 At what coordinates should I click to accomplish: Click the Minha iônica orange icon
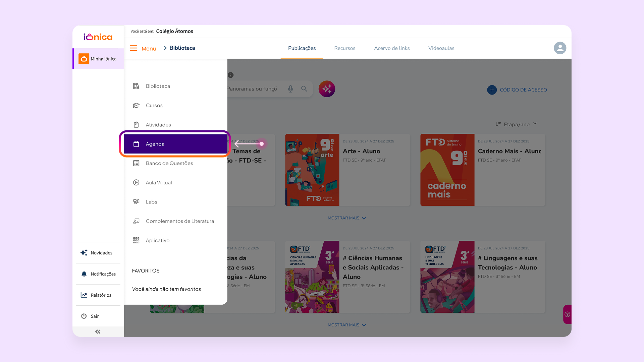pos(84,59)
